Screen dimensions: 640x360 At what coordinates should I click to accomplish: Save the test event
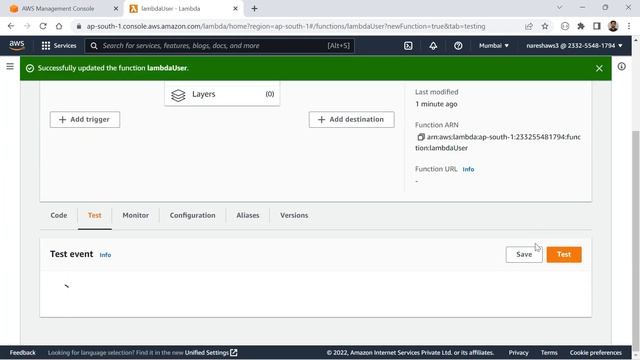click(x=524, y=255)
